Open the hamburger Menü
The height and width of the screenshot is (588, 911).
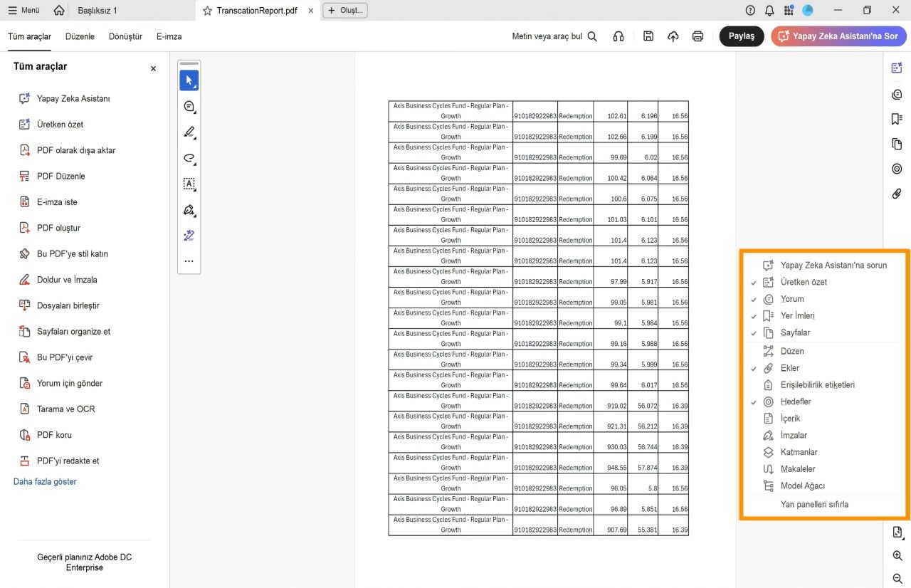23,11
